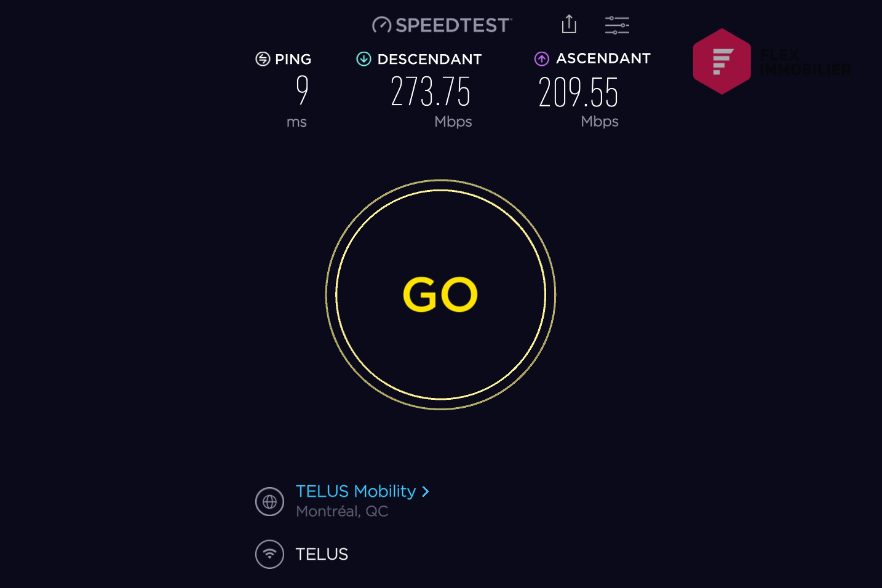The height and width of the screenshot is (588, 882).
Task: Open the settings sliders icon
Action: (x=617, y=25)
